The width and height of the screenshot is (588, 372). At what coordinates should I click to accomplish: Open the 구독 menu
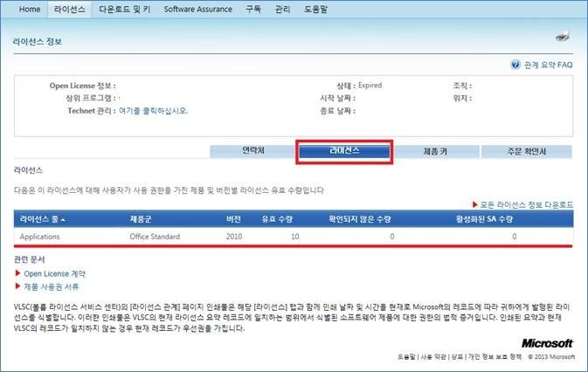click(x=253, y=9)
